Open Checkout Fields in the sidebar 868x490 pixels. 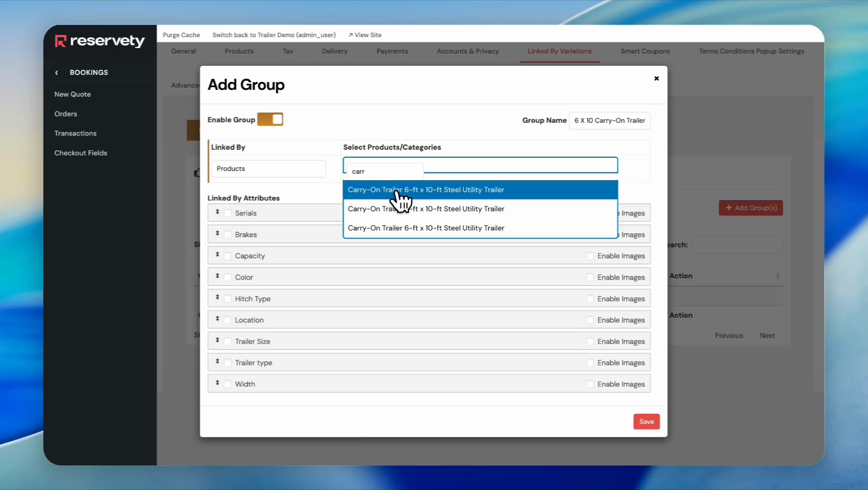(x=81, y=153)
